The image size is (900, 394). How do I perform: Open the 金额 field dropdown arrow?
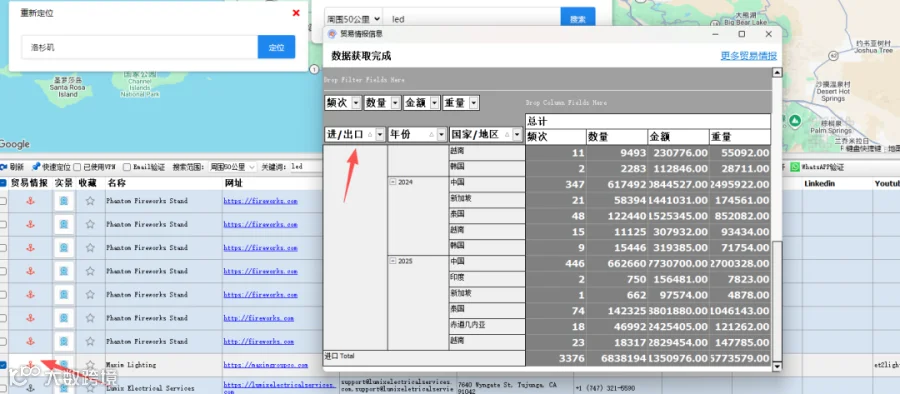pos(435,103)
